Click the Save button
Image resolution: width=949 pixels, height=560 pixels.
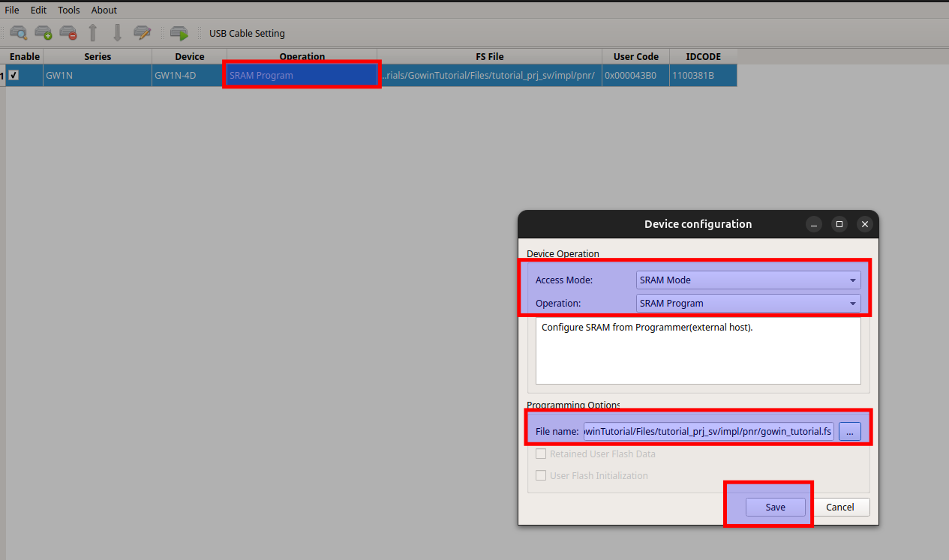point(776,507)
